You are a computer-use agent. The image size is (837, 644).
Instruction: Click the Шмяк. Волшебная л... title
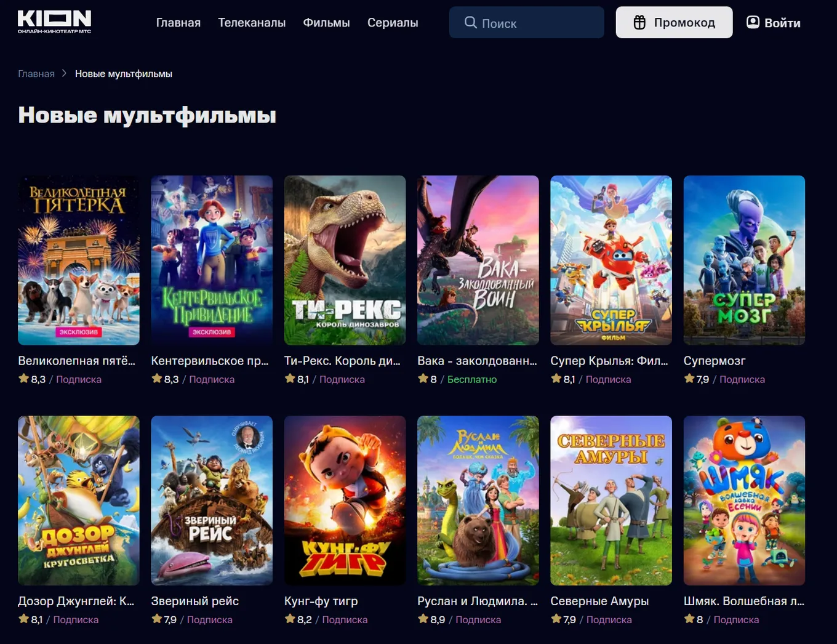(744, 601)
